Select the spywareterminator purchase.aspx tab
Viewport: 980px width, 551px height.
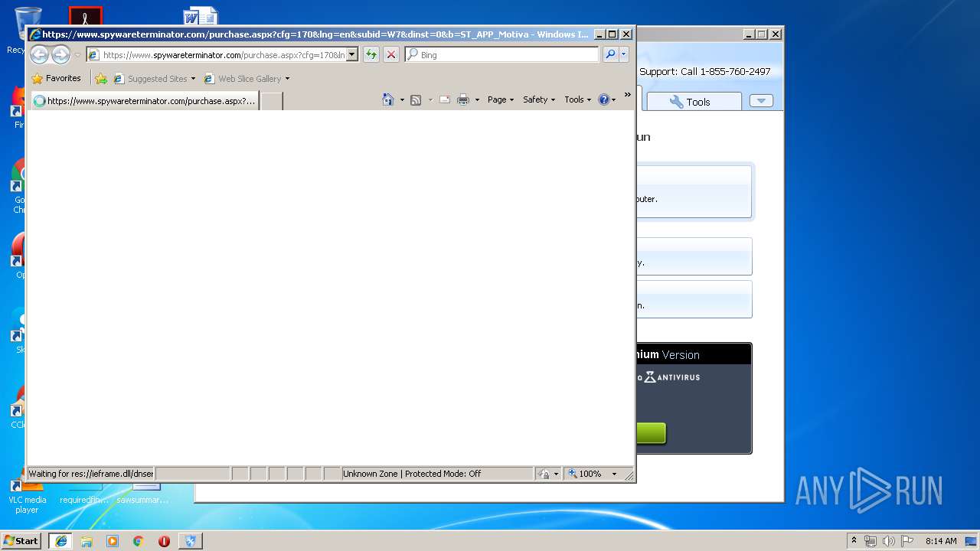point(145,101)
